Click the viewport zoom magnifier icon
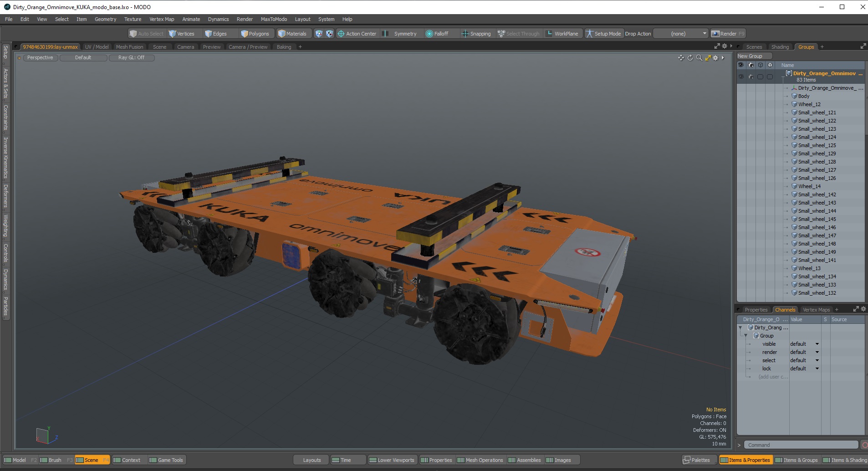 click(699, 58)
